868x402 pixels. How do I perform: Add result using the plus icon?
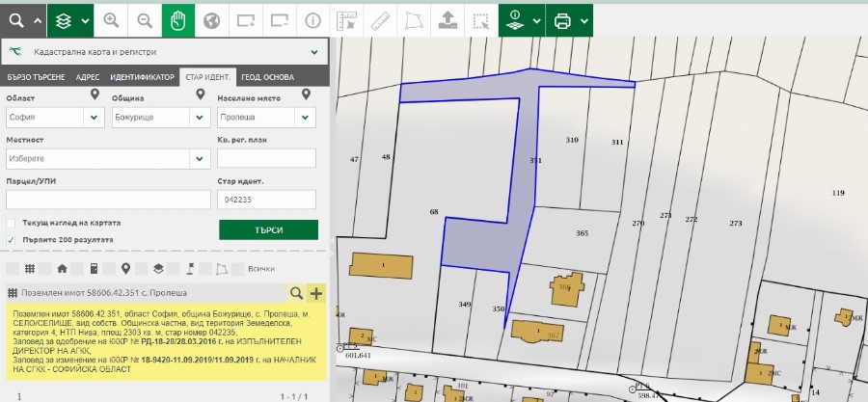click(315, 292)
